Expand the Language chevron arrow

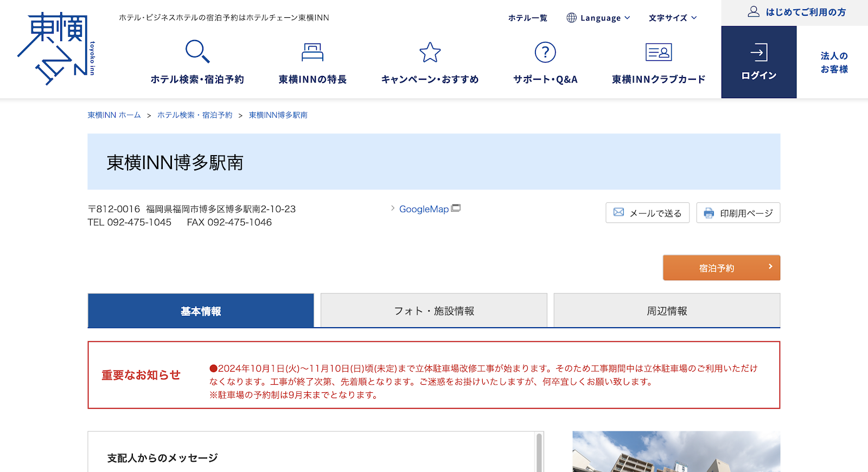coord(627,18)
